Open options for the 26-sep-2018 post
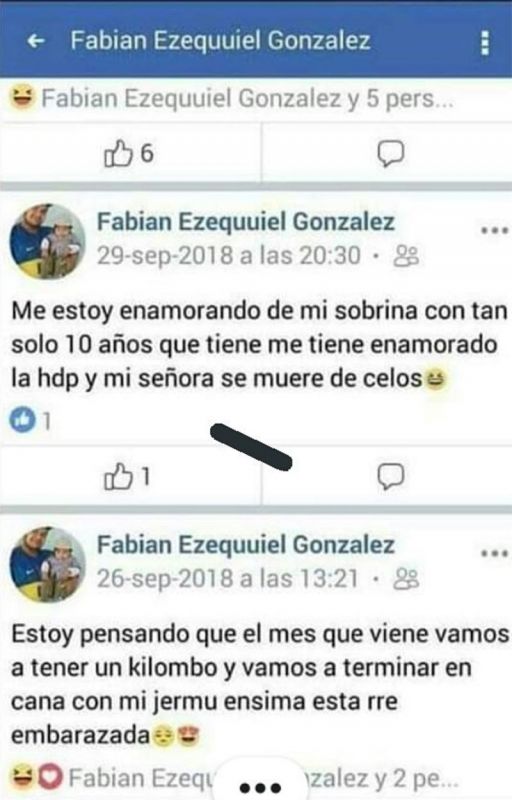Viewport: 512px width, 800px height. coord(495,553)
